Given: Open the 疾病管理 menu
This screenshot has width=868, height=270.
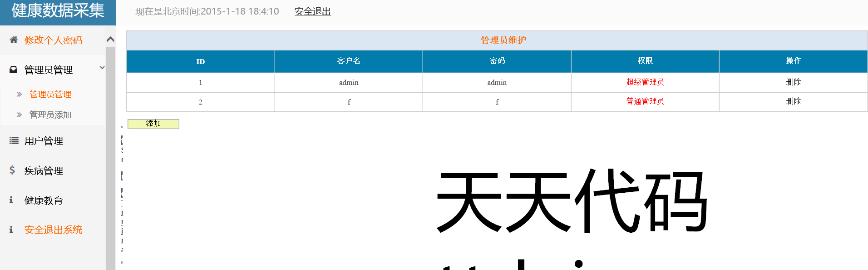Looking at the screenshot, I should [44, 171].
